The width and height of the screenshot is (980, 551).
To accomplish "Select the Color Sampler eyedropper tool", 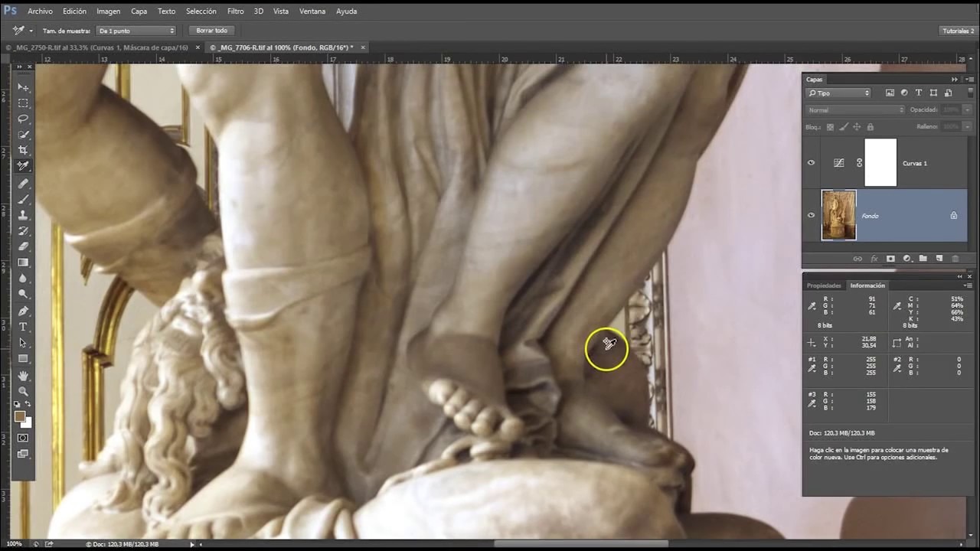I will (23, 166).
